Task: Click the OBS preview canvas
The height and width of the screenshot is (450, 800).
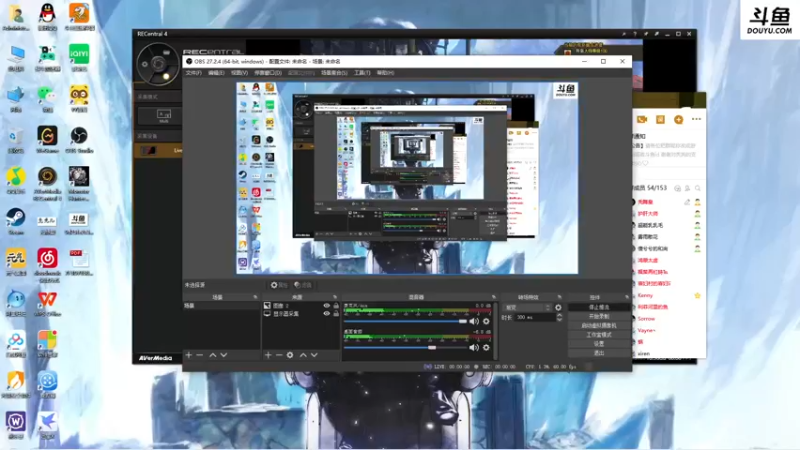Action: click(407, 178)
